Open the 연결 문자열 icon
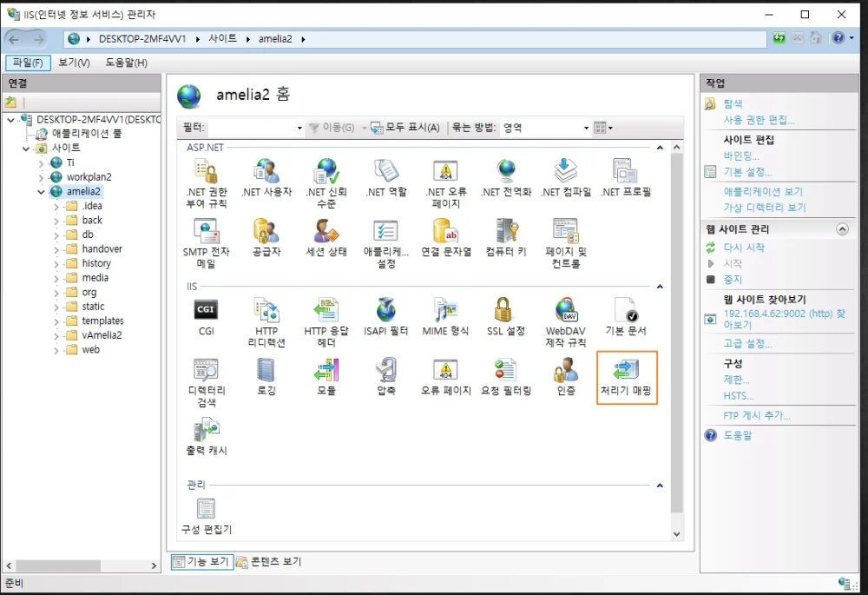Screen dimensions: 868x595 click(445, 238)
